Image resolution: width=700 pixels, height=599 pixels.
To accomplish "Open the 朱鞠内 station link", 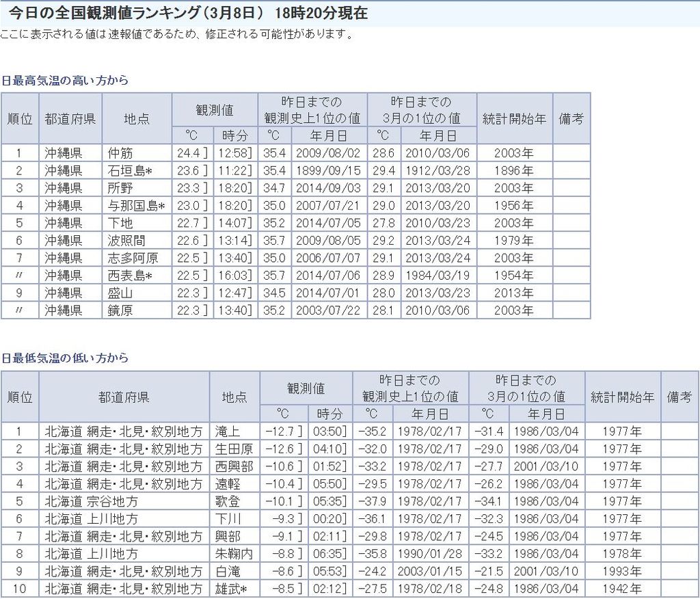I will point(233,554).
